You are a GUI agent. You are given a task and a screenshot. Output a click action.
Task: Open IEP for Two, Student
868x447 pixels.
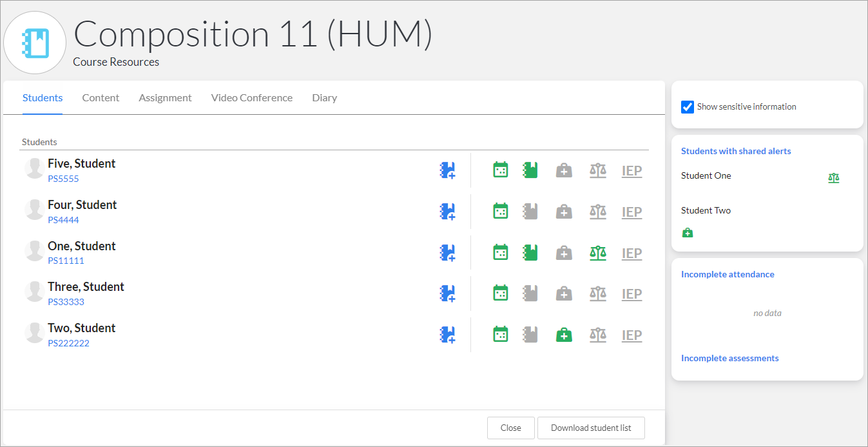pyautogui.click(x=632, y=335)
